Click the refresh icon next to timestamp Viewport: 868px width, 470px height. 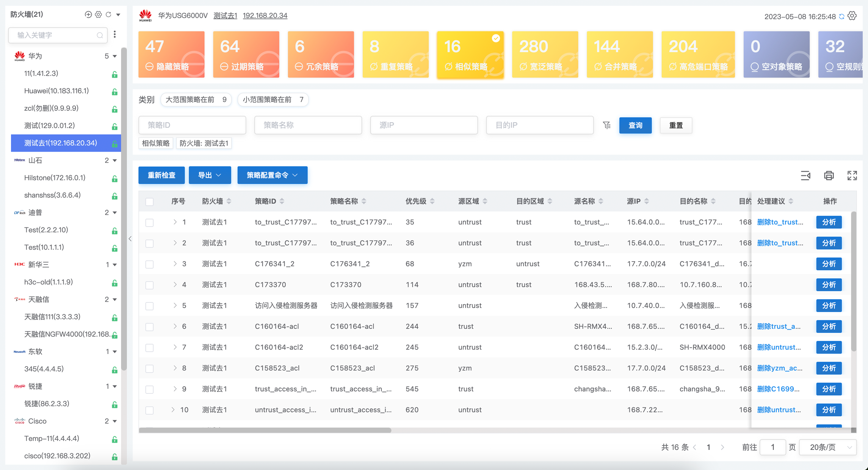point(841,16)
